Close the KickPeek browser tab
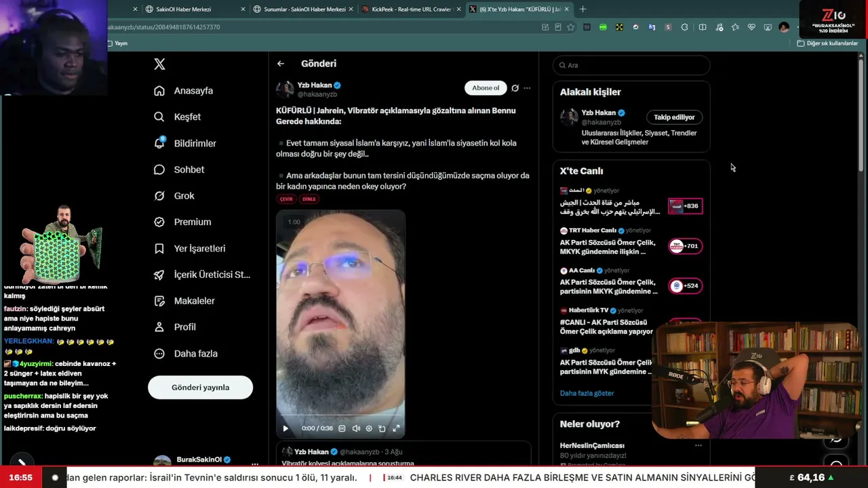Viewport: 868px width, 488px height. coord(459,9)
